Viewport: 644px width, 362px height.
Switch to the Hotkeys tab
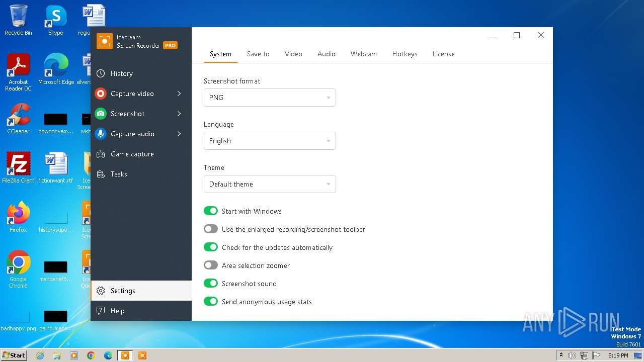(405, 54)
